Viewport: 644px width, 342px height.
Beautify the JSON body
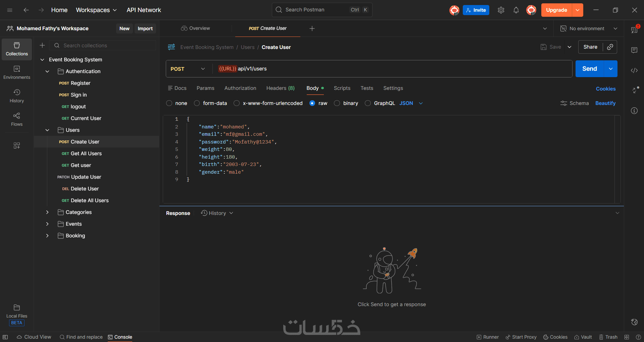tap(605, 103)
